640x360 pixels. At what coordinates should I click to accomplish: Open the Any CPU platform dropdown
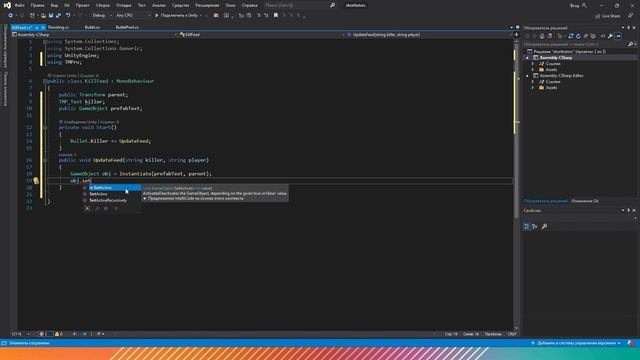click(133, 16)
